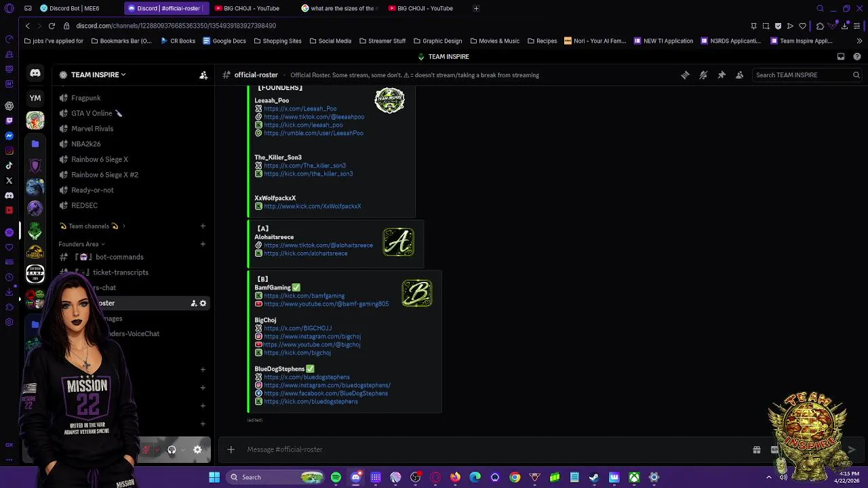Collapse the Team channels category

coord(93,226)
